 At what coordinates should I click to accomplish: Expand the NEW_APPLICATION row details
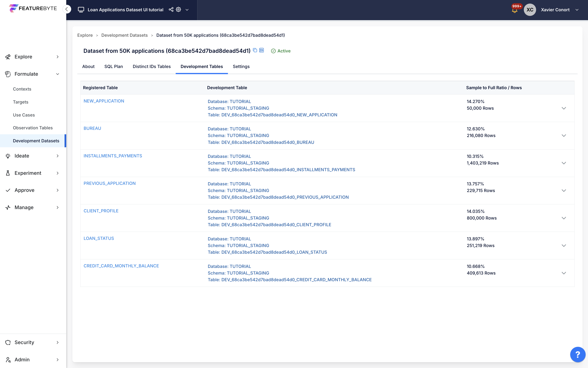click(x=564, y=108)
